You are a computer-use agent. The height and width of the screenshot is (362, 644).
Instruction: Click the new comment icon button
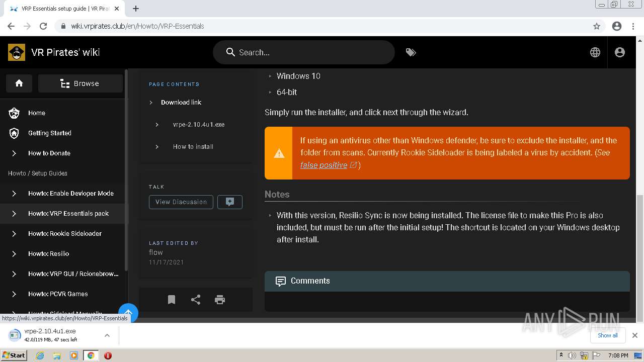point(230,202)
